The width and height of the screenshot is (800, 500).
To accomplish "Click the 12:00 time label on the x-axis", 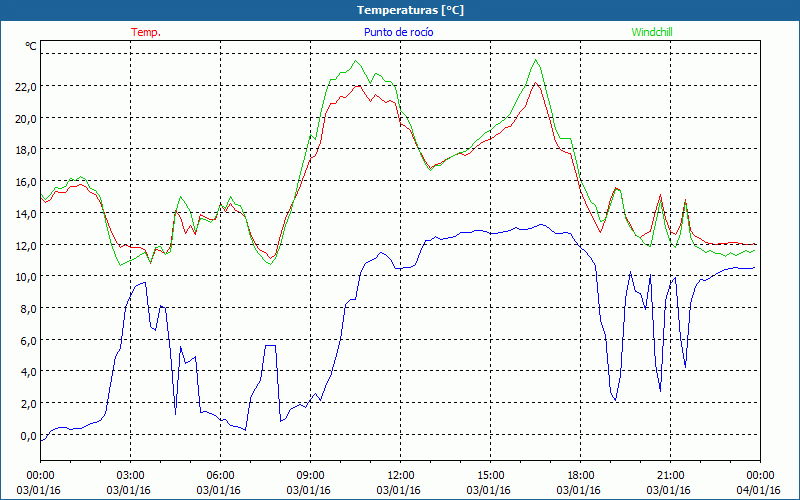I will (401, 476).
